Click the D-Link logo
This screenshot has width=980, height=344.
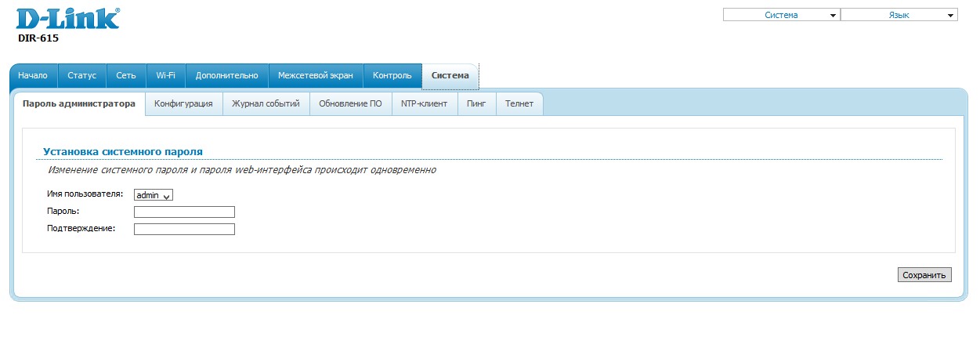click(68, 18)
